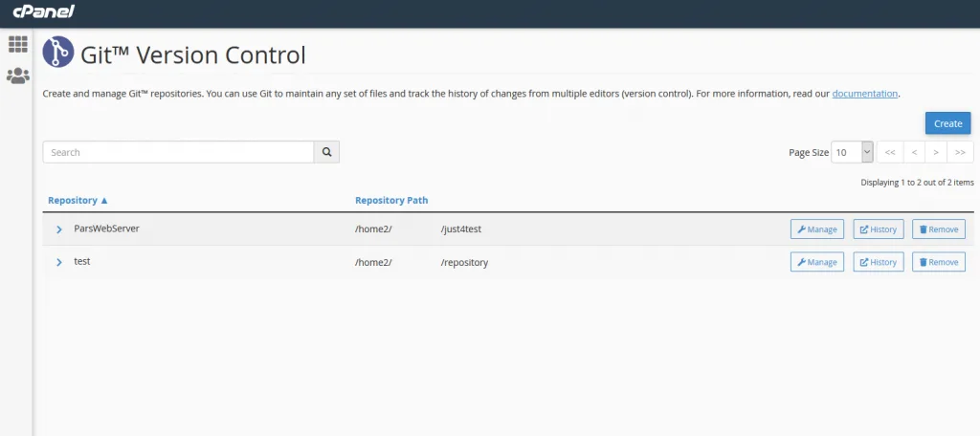980x436 pixels.
Task: Expand the ParsWebServer repository row
Action: pyautogui.click(x=59, y=229)
